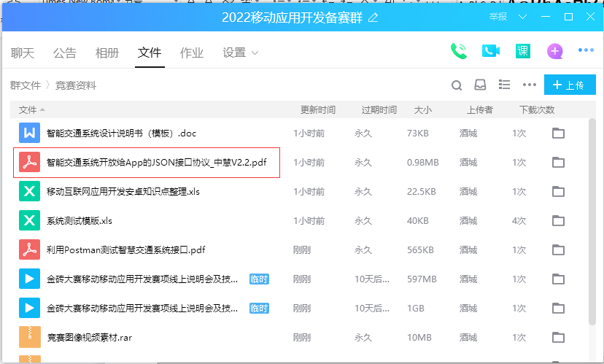This screenshot has height=364, width=604.
Task: Expand the 设置 tab dropdown arrow
Action: pos(255,53)
